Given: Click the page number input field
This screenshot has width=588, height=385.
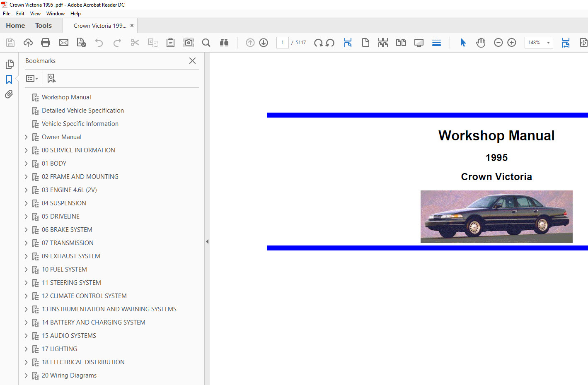Looking at the screenshot, I should tap(283, 43).
